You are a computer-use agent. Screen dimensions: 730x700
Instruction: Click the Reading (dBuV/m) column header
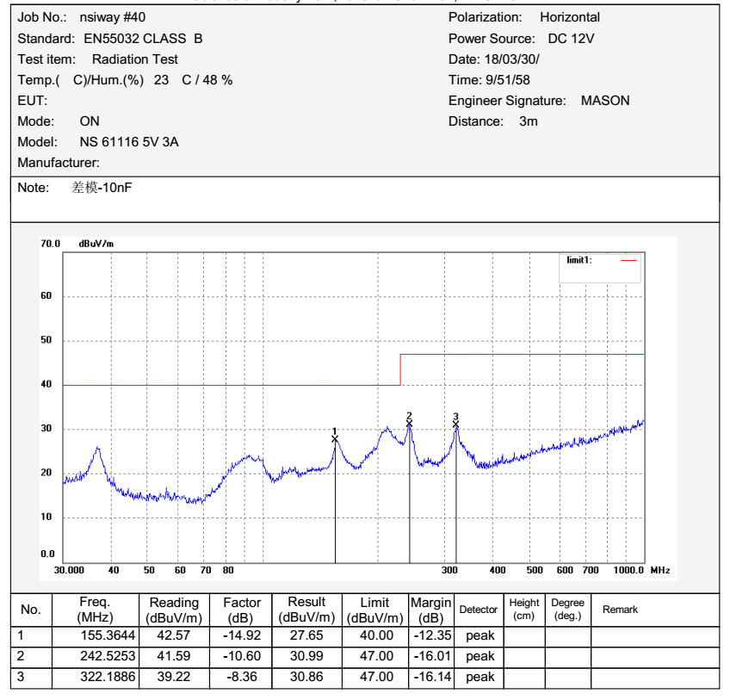pos(173,610)
